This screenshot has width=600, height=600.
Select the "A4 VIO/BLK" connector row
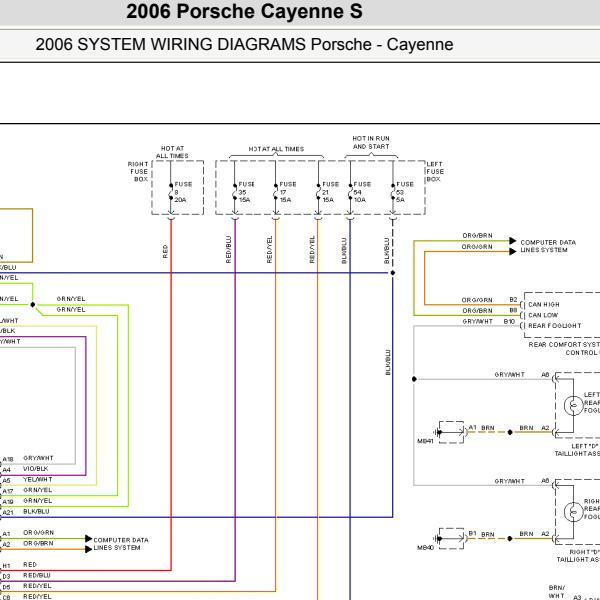click(25, 469)
